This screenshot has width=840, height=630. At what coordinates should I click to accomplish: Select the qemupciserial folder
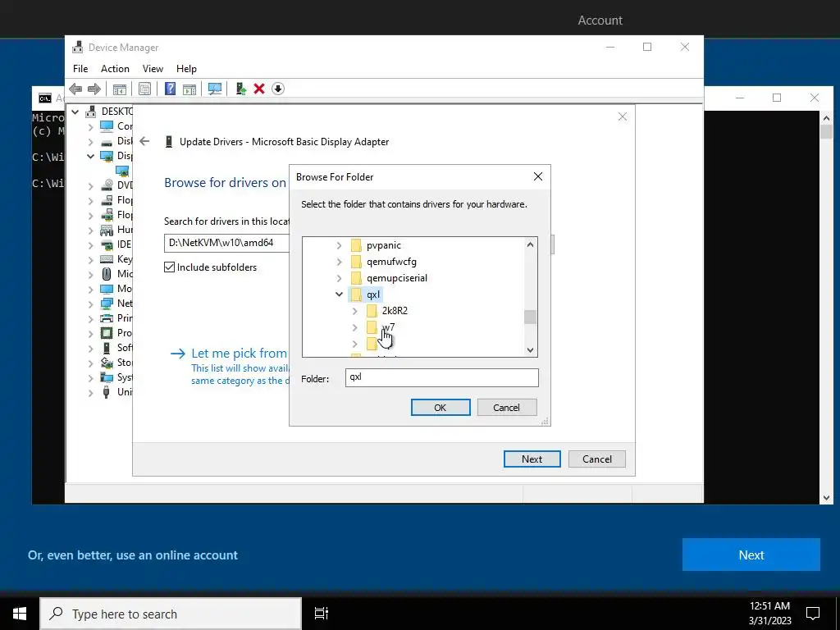tap(397, 278)
